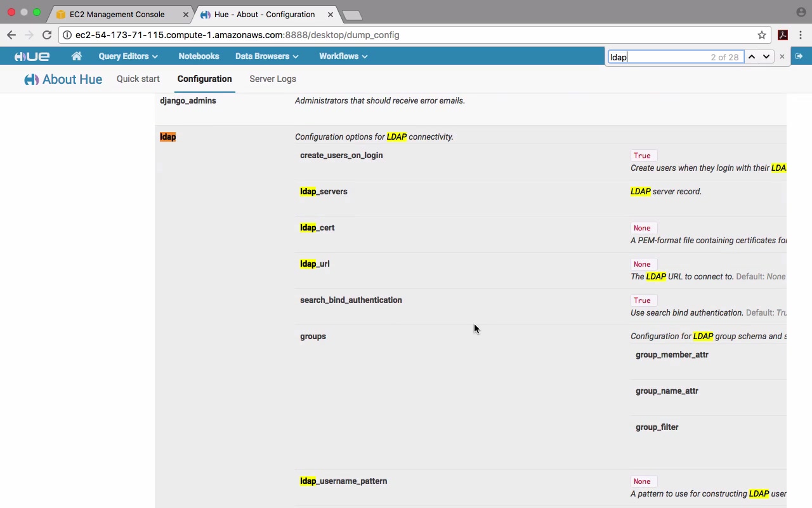
Task: Open a new browser tab
Action: point(351,15)
